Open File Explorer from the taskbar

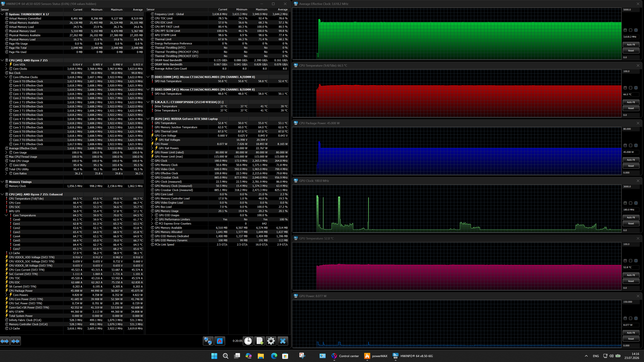pyautogui.click(x=261, y=356)
